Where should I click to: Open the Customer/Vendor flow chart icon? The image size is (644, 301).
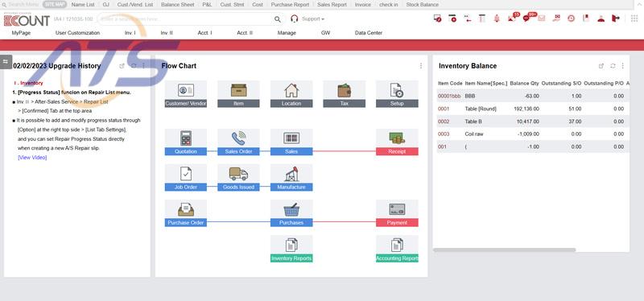pos(186,90)
